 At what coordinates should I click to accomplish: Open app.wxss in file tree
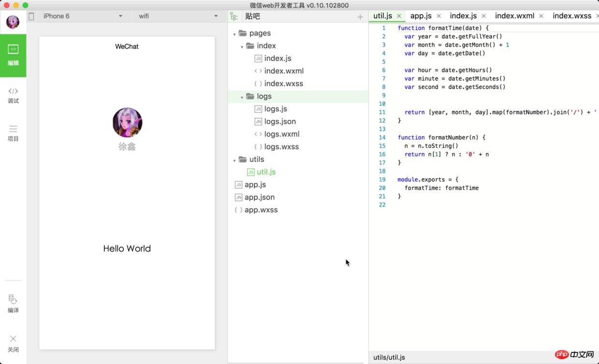pyautogui.click(x=261, y=210)
